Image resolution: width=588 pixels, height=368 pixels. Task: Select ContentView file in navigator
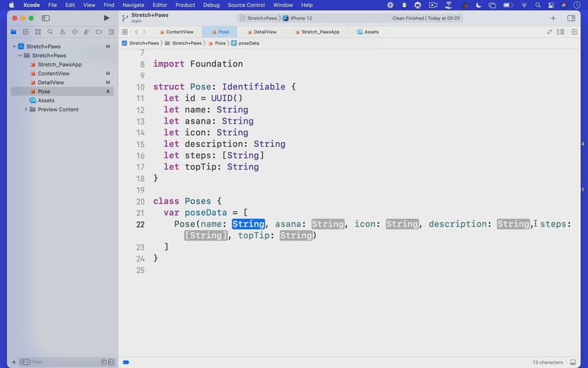(x=53, y=73)
